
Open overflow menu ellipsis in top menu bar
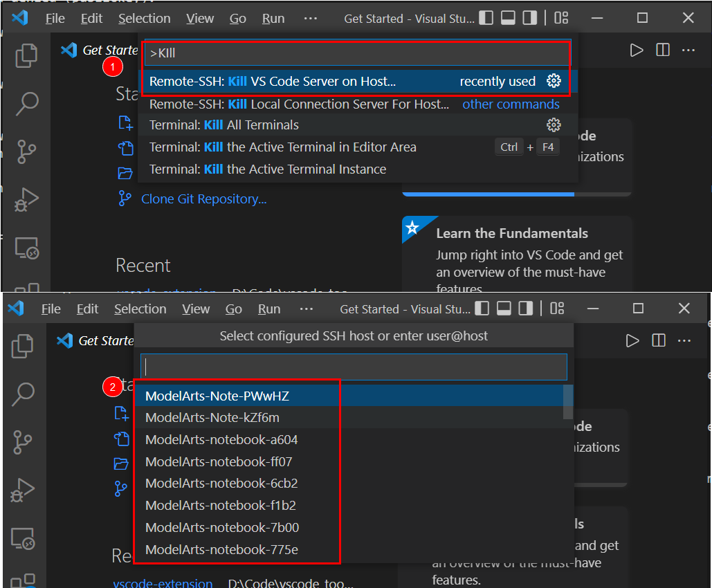(x=311, y=18)
